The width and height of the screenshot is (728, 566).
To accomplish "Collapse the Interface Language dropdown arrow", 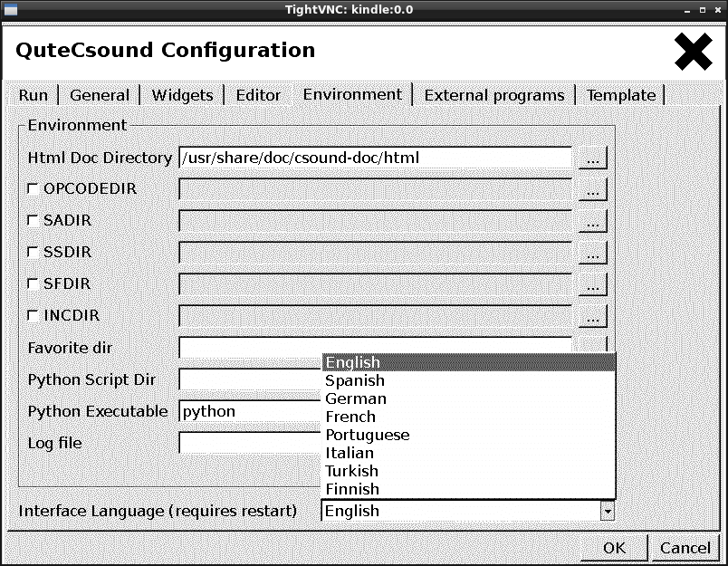I will 608,511.
